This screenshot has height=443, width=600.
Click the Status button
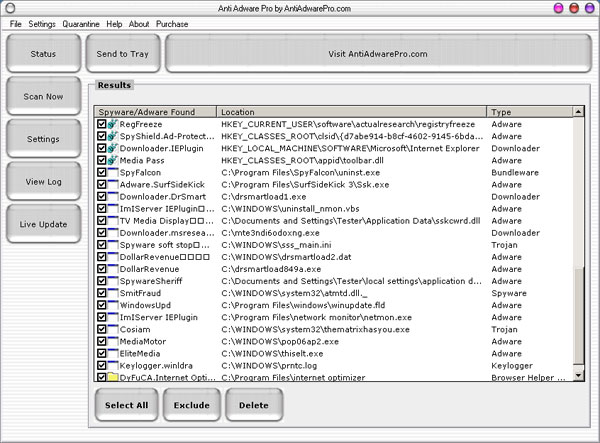(x=44, y=54)
